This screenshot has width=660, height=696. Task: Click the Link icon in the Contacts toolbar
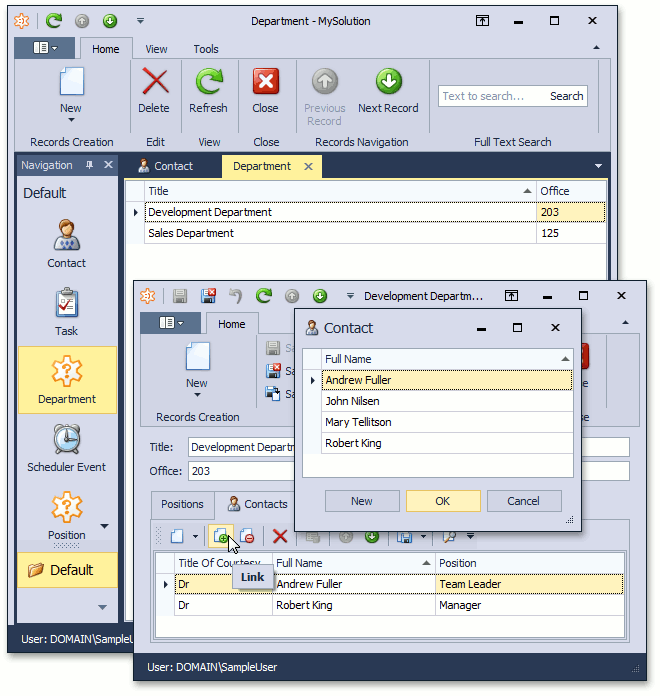tap(221, 537)
